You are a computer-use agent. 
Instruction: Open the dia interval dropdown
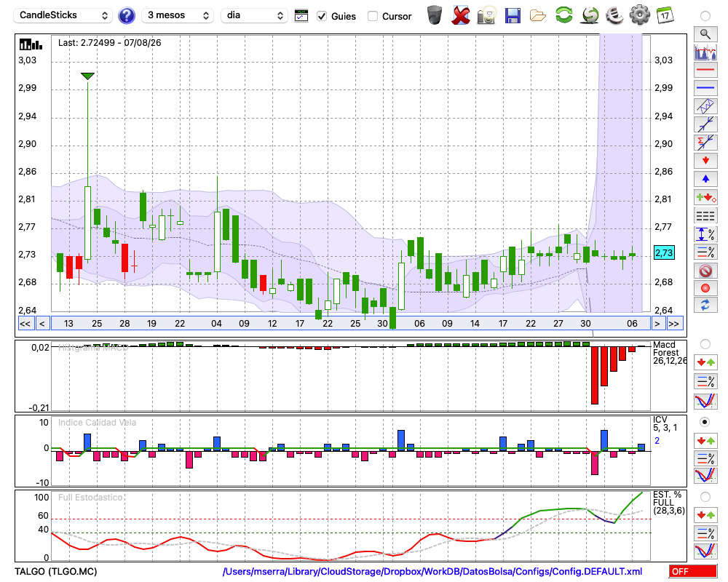254,15
